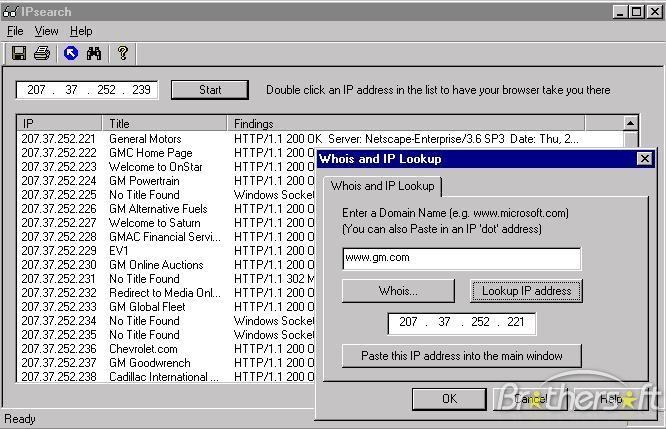The image size is (666, 429).
Task: Click the Print icon in toolbar
Action: point(42,54)
